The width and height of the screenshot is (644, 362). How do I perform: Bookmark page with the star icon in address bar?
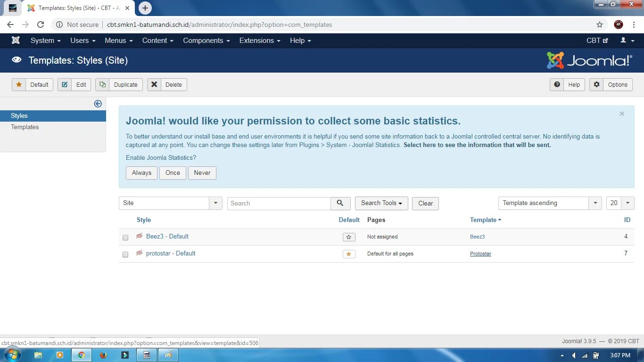[600, 25]
